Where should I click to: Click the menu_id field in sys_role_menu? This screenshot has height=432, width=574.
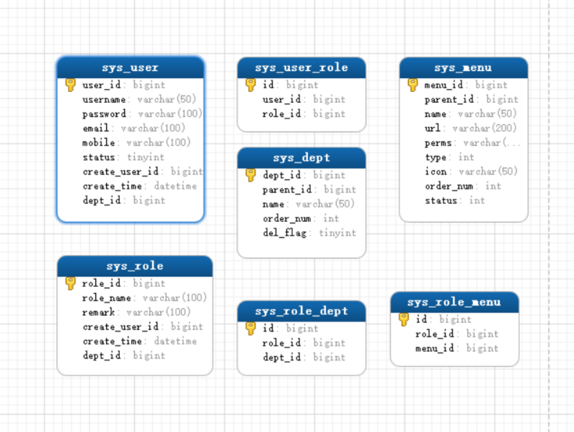[x=457, y=348]
